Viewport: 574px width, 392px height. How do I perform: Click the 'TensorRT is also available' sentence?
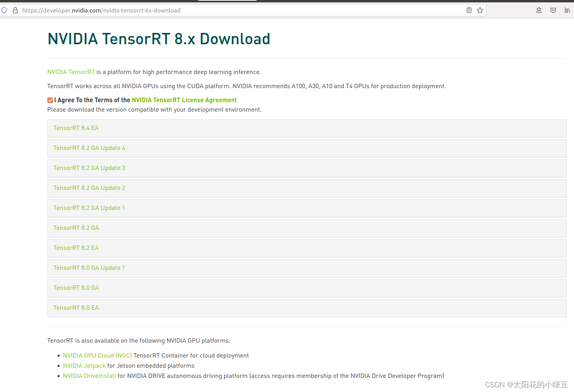139,341
